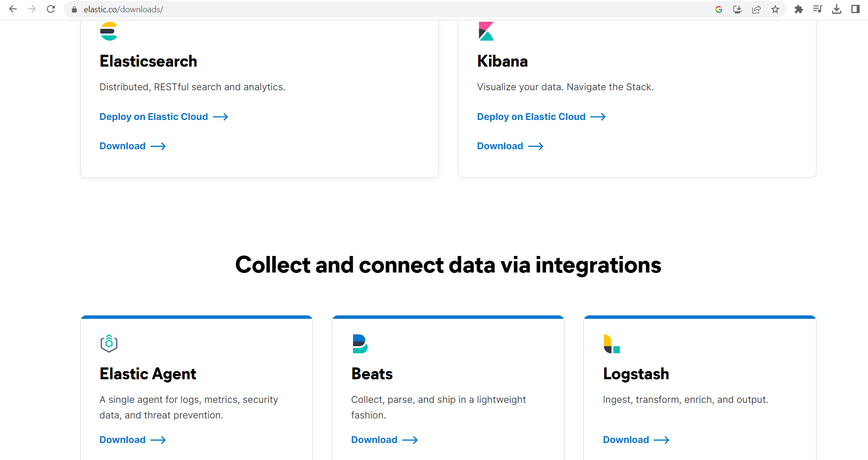Click Download under Beats
868x460 pixels.
pyautogui.click(x=374, y=440)
